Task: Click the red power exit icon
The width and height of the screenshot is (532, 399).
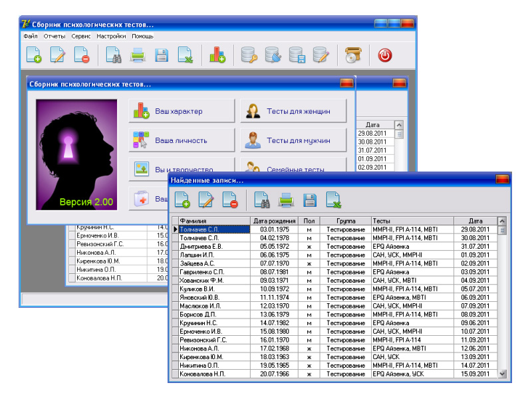Action: point(384,56)
